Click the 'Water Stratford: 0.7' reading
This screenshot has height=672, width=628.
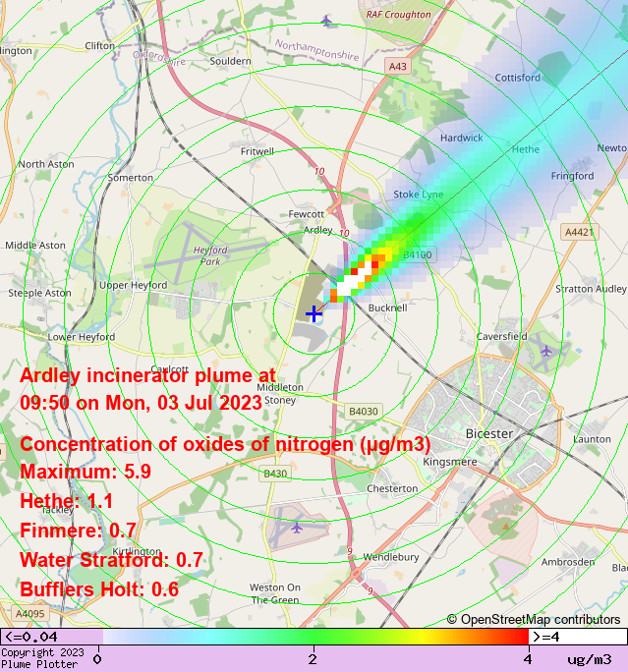pos(111,560)
